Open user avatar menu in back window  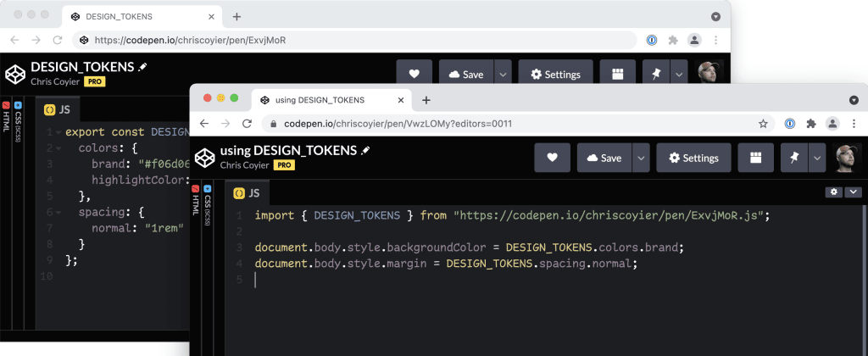[709, 73]
